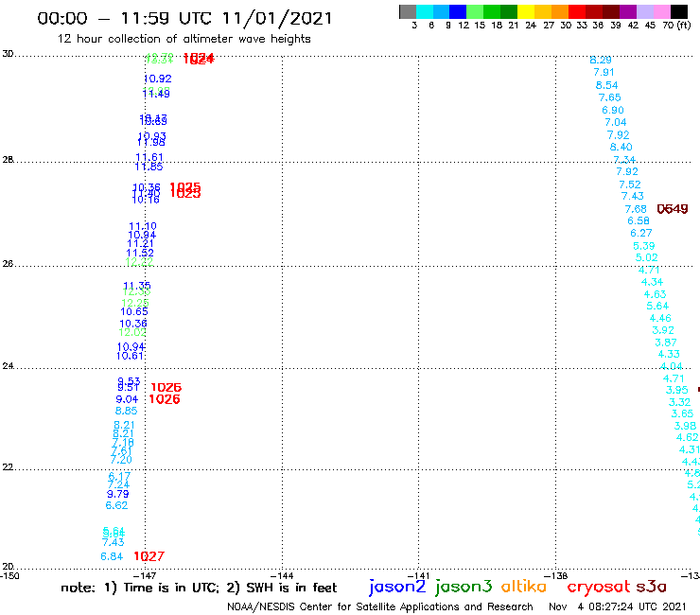Click the pink 70 ft legend swatch
Viewport: 700px width, 615px height.
click(661, 11)
